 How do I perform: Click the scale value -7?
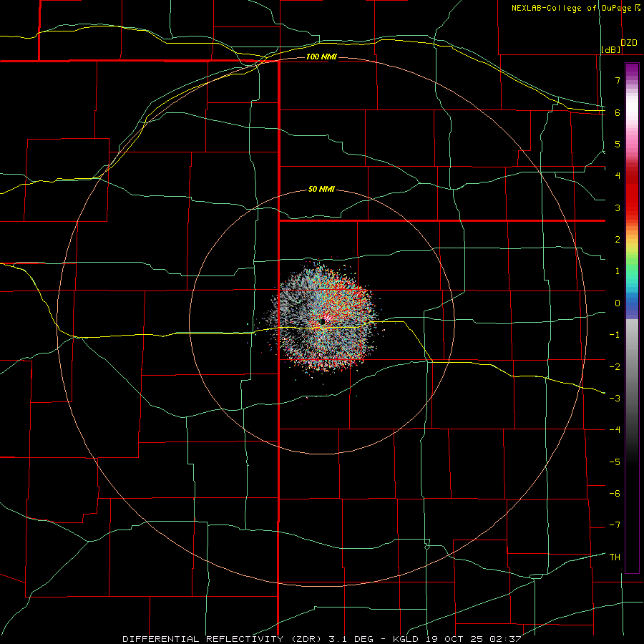click(615, 525)
